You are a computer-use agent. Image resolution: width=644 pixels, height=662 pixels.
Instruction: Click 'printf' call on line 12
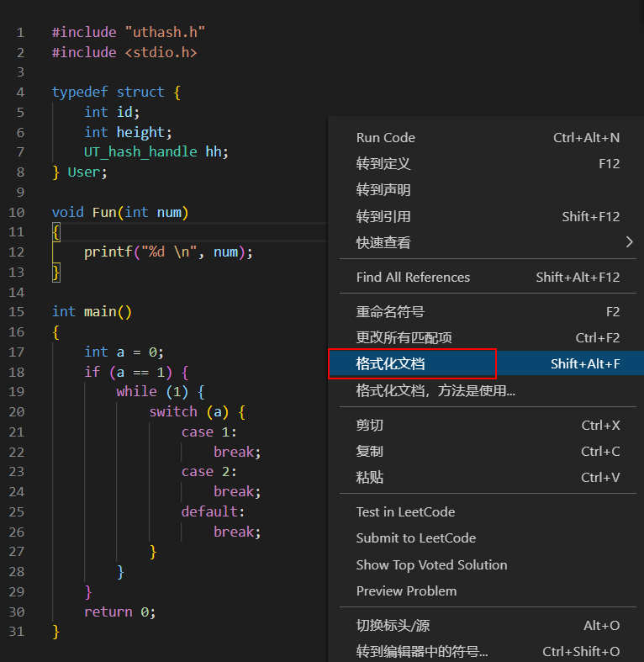(x=108, y=252)
